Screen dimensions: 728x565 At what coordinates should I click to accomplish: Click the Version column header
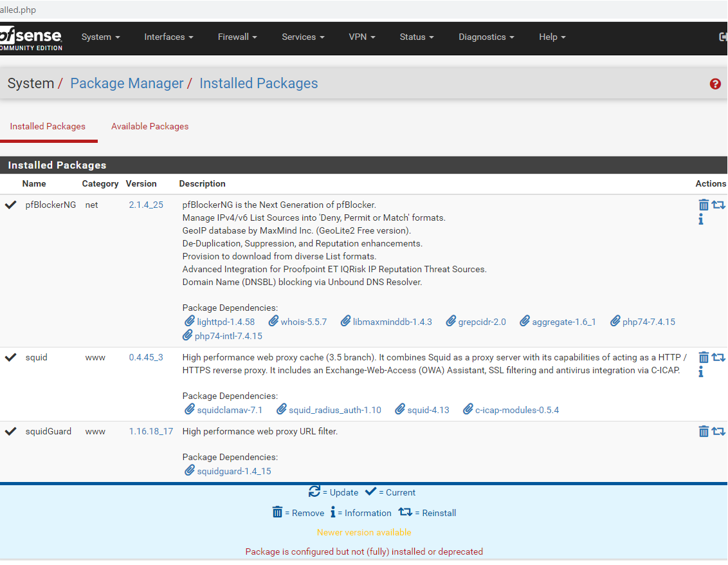pyautogui.click(x=141, y=183)
